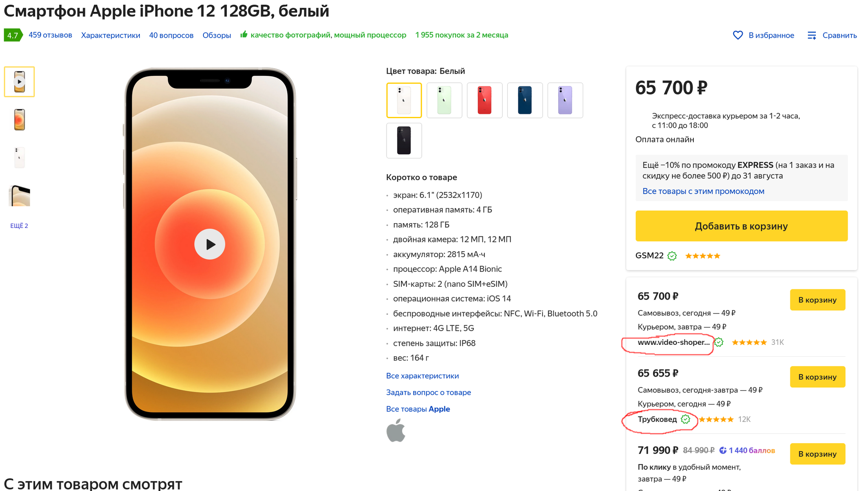Viewport: 868px width, 491px height.
Task: Select the orange iPhone thumbnail image
Action: pos(19,119)
